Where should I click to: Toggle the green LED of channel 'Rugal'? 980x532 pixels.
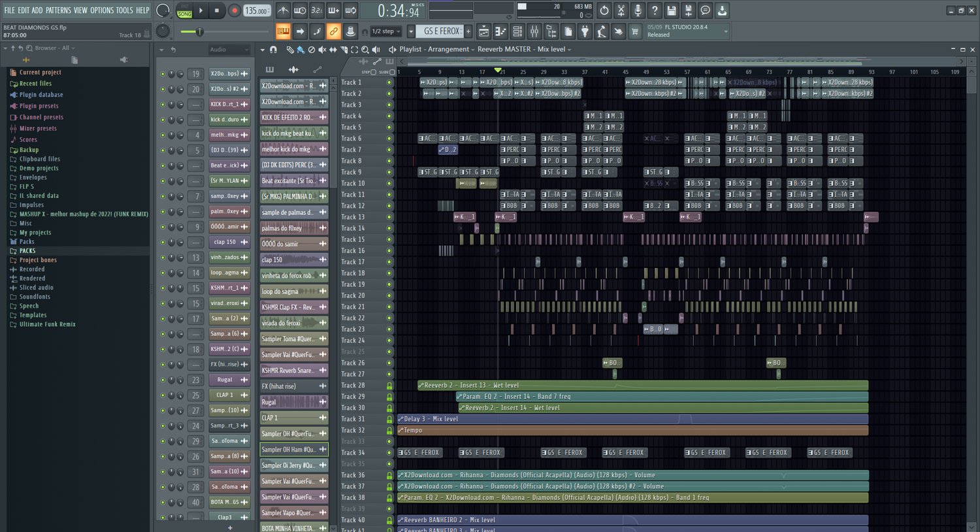point(163,380)
